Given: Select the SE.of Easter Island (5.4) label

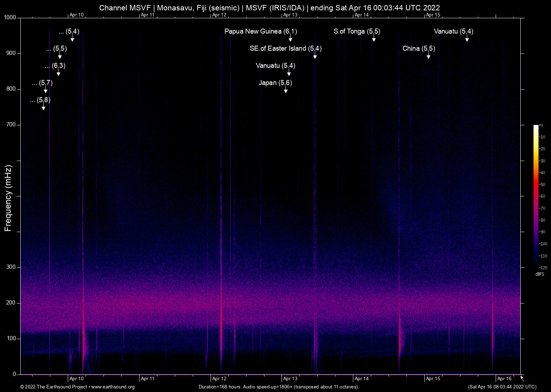Looking at the screenshot, I should 285,49.
